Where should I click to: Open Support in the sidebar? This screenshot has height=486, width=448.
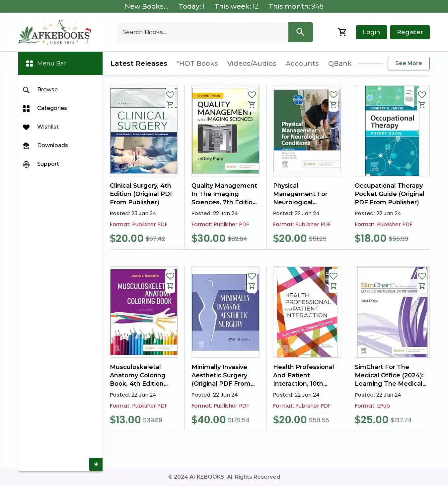tap(48, 164)
